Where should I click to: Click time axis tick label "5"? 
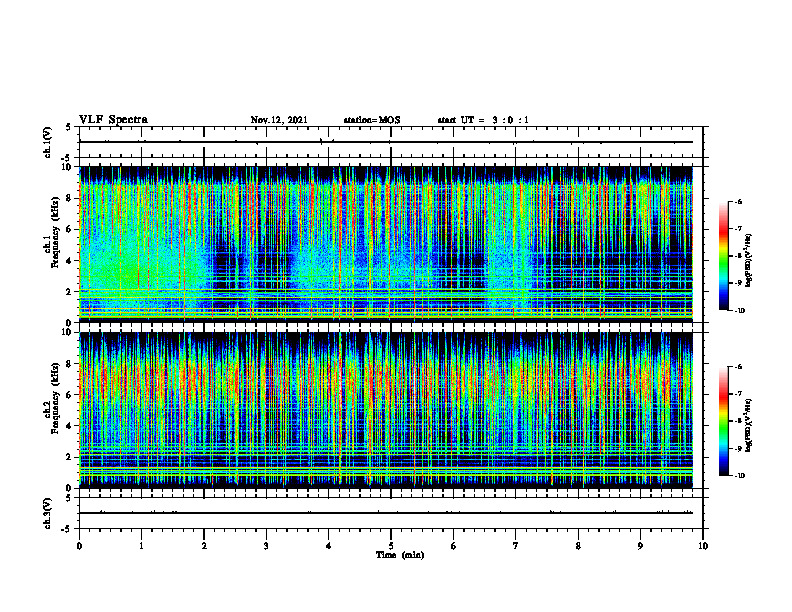pyautogui.click(x=391, y=546)
